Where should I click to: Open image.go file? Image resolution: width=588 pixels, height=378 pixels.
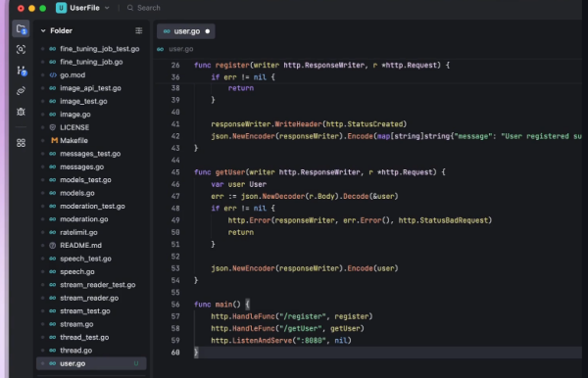click(x=75, y=115)
